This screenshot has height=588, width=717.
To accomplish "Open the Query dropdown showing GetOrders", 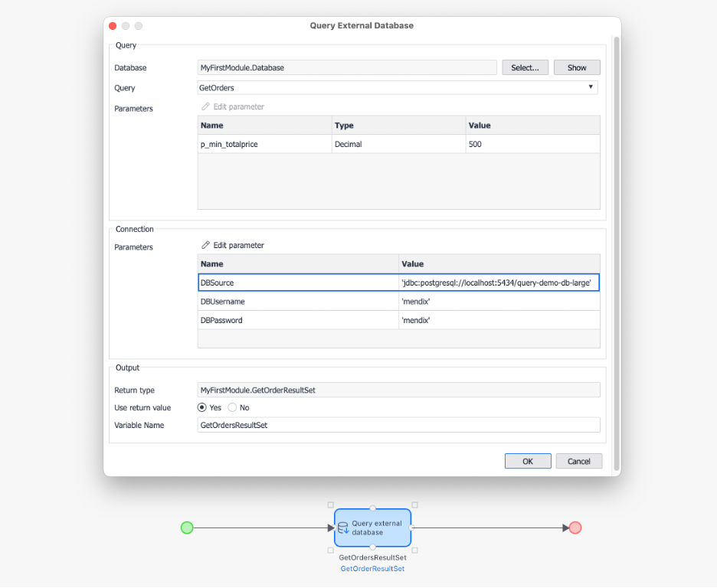I will click(398, 88).
